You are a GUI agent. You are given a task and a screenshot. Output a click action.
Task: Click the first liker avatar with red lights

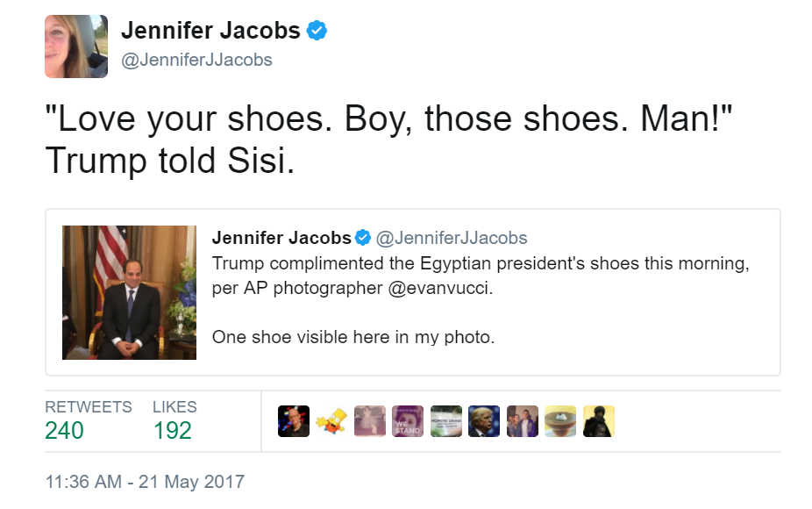click(x=294, y=421)
